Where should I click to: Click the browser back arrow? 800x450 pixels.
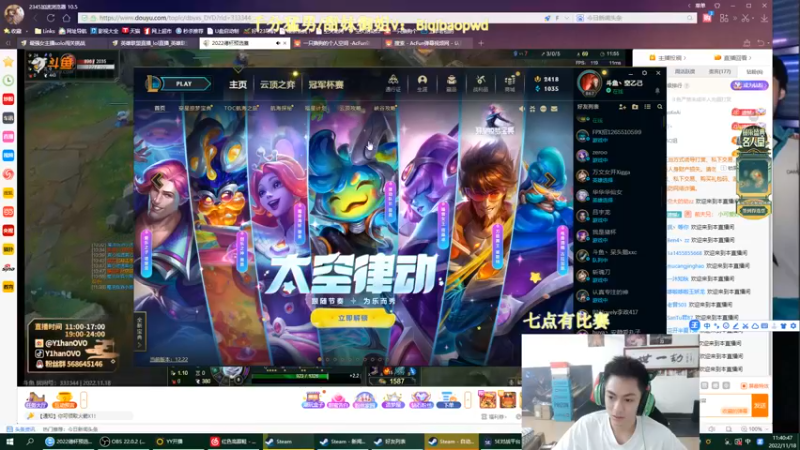tap(36, 18)
